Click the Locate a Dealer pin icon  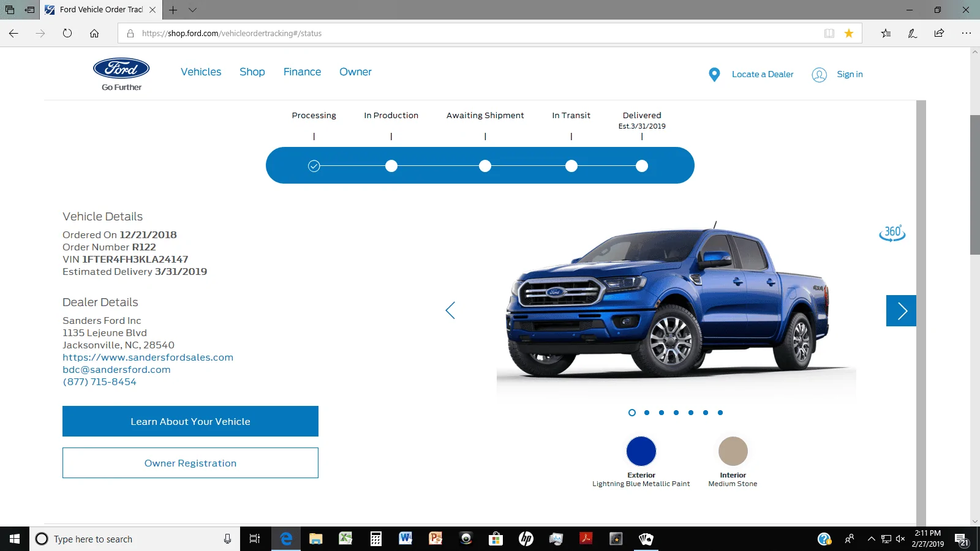[714, 75]
